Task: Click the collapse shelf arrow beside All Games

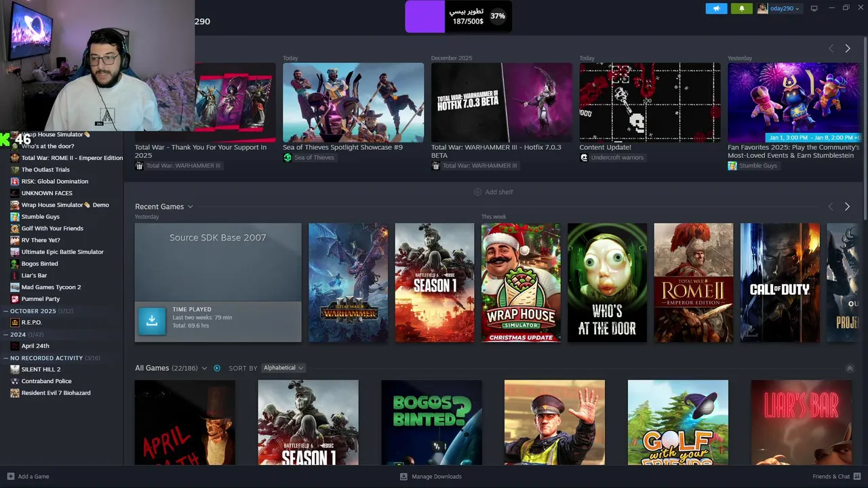Action: [x=850, y=368]
